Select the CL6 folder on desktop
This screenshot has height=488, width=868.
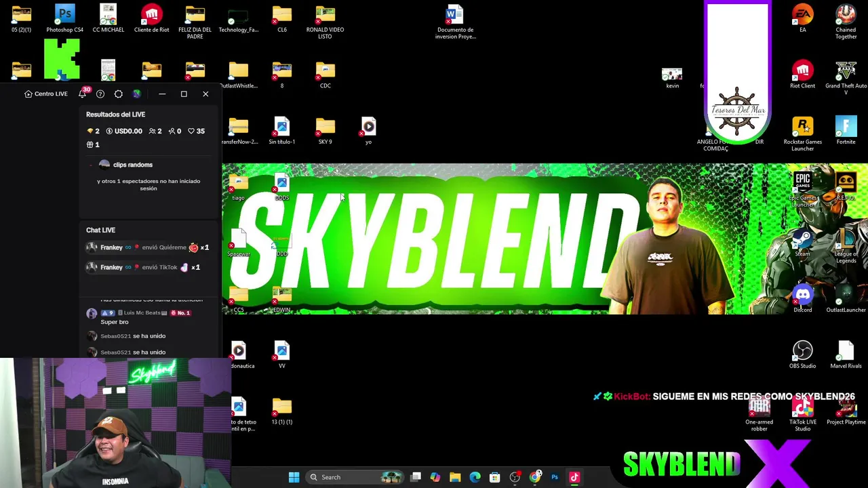click(281, 18)
